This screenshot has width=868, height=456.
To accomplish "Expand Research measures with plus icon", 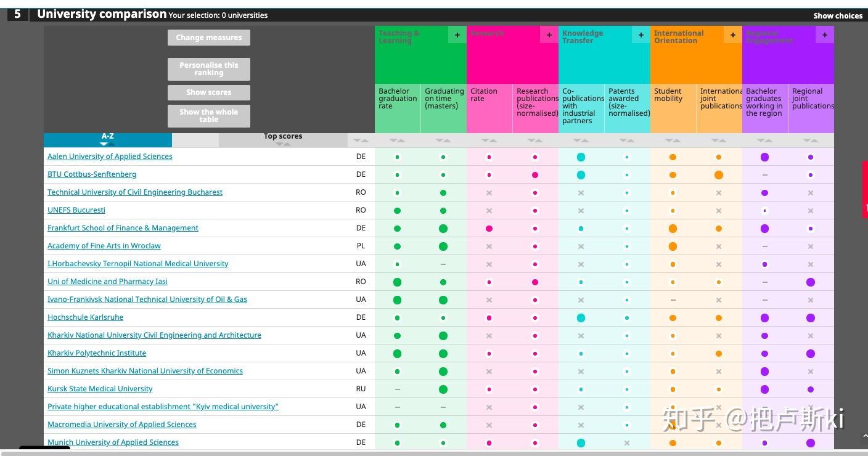I will [549, 35].
